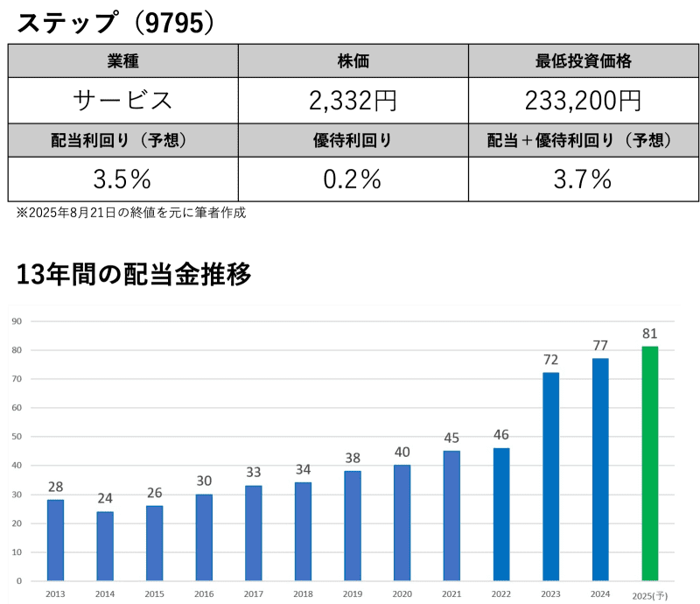Select the 2019 x-axis label
Viewport: 700px width, 604px height.
pyautogui.click(x=352, y=593)
